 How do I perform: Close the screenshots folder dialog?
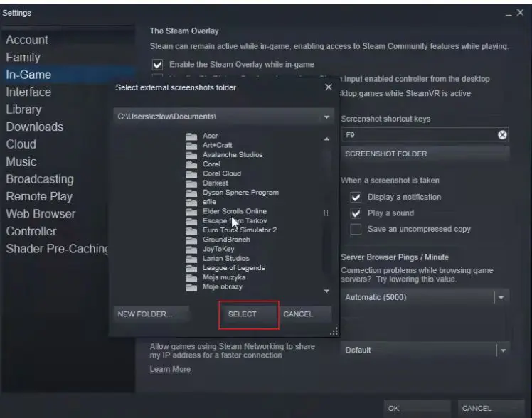tap(328, 87)
